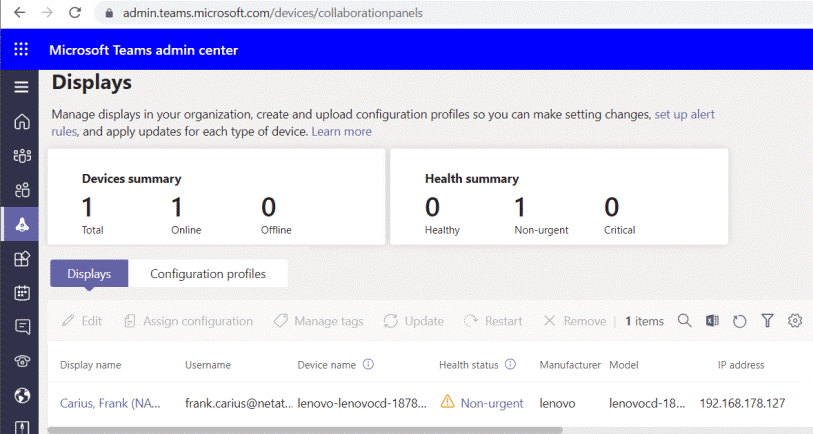This screenshot has height=434, width=813.
Task: Open the Teams section in the sidebar
Action: (22, 156)
